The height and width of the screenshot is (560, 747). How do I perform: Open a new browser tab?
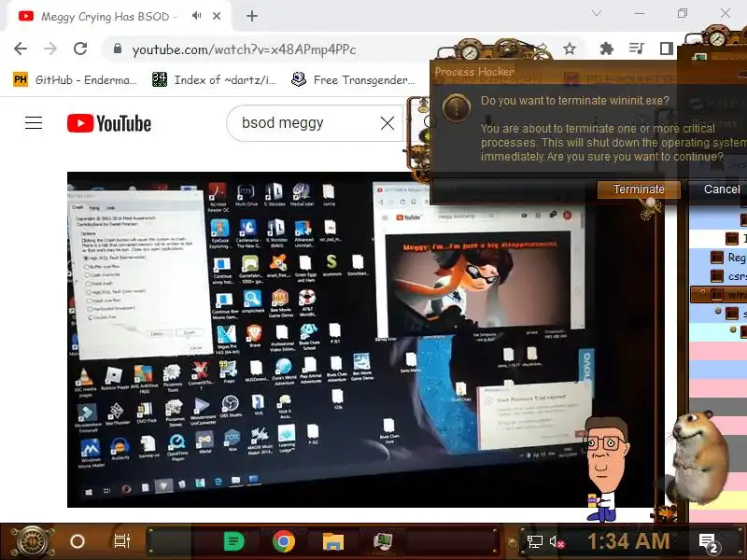pos(252,16)
